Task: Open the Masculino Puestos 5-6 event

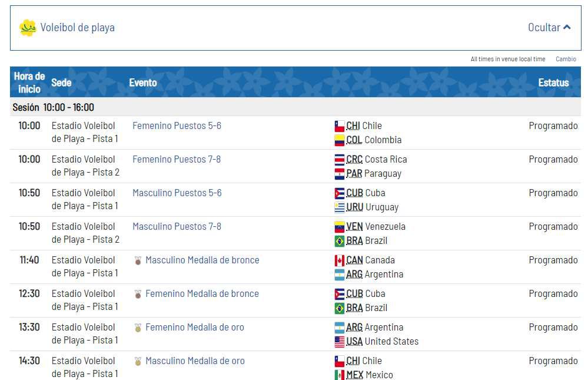Action: click(177, 193)
